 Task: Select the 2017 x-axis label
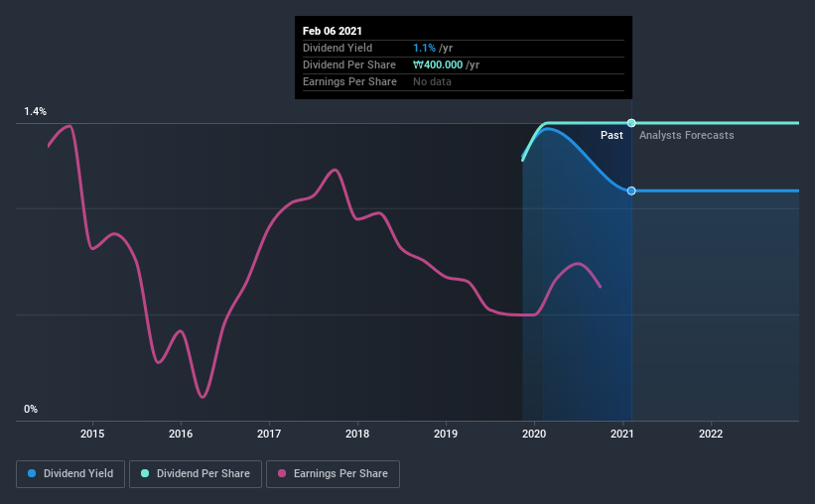click(269, 434)
